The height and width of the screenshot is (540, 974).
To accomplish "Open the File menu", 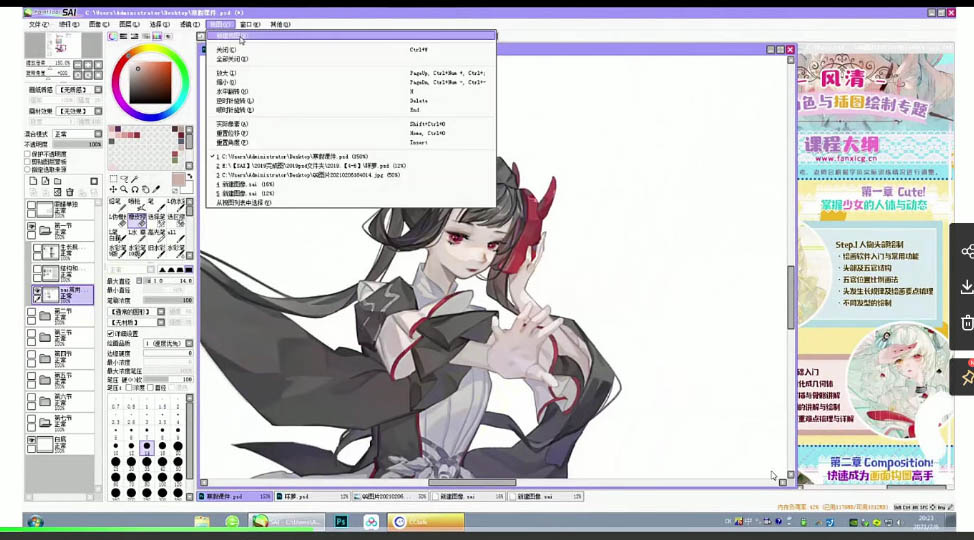I will pos(38,24).
